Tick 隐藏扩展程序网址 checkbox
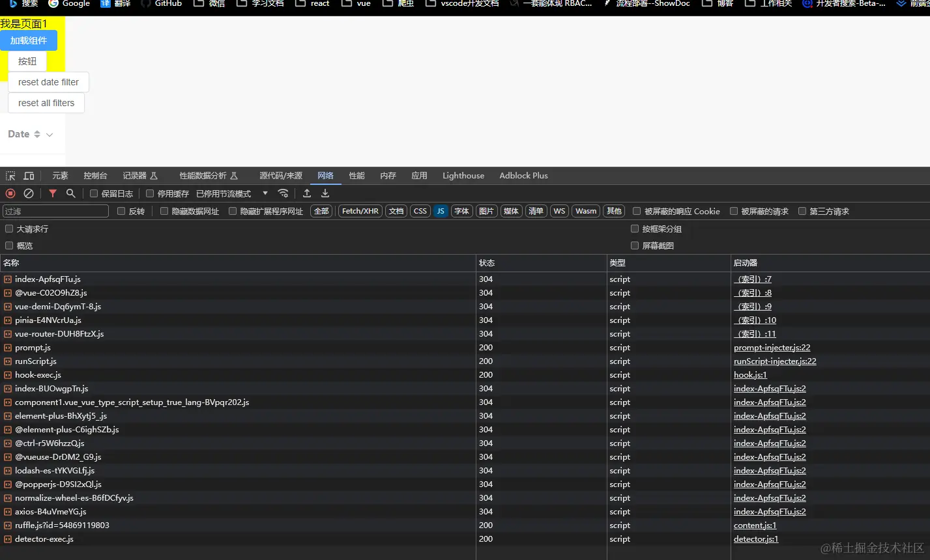 pos(233,211)
